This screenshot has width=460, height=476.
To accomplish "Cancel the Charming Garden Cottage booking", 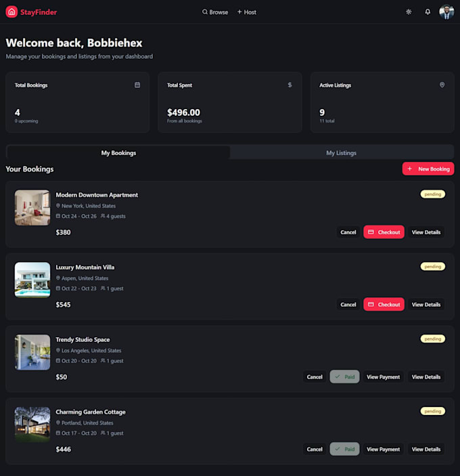I will (x=315, y=449).
